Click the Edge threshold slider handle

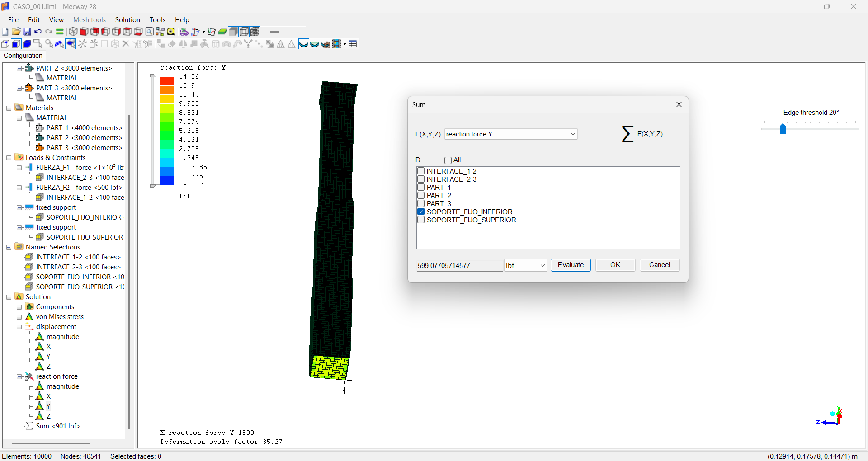(x=783, y=129)
